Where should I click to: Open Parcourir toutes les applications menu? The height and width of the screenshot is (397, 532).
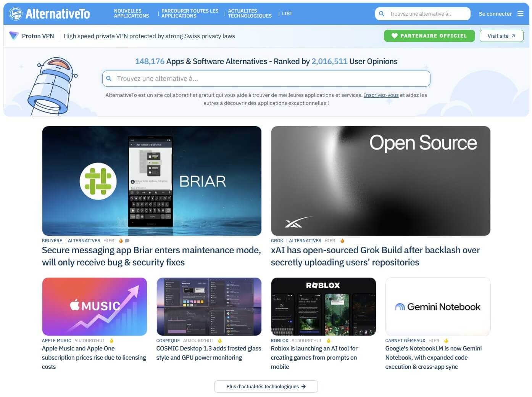coord(190,13)
